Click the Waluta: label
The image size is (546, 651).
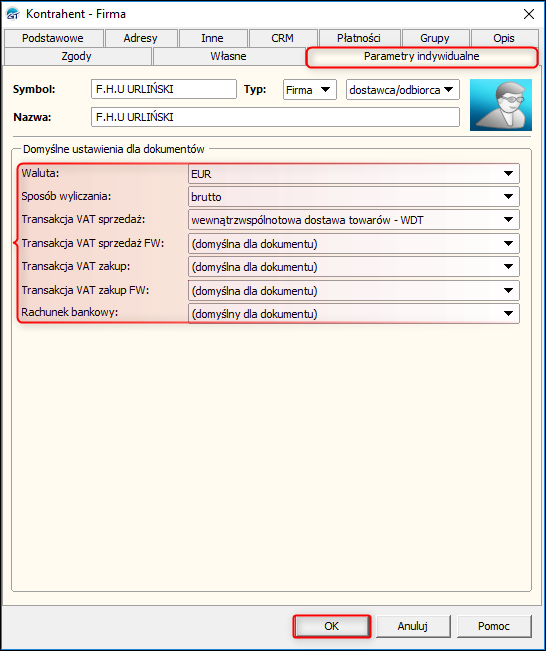[40, 173]
